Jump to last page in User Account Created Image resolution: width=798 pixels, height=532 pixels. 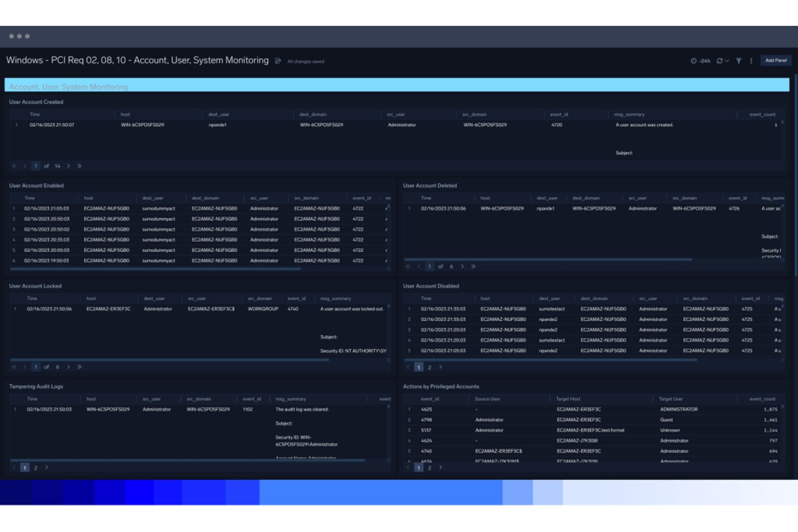(x=79, y=166)
